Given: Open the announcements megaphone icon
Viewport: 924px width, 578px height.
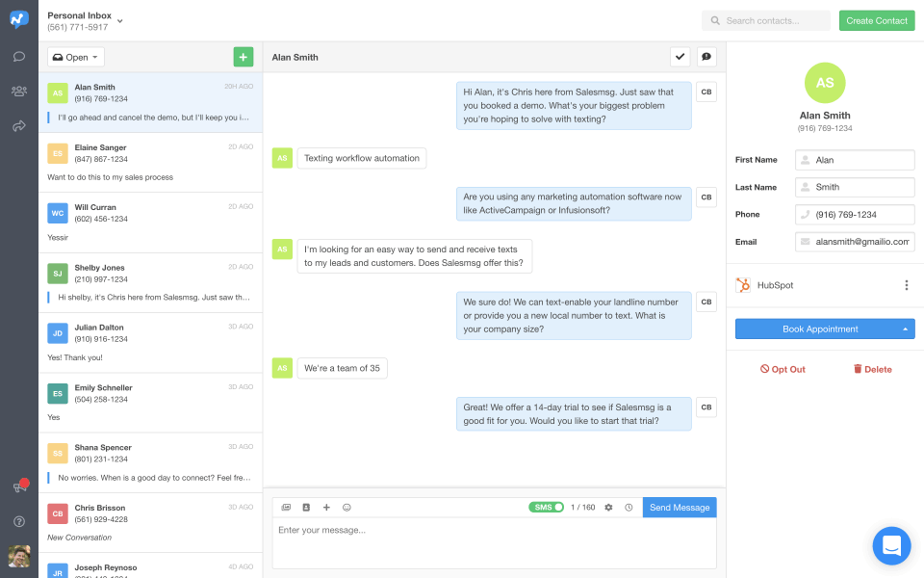Looking at the screenshot, I should (x=20, y=486).
